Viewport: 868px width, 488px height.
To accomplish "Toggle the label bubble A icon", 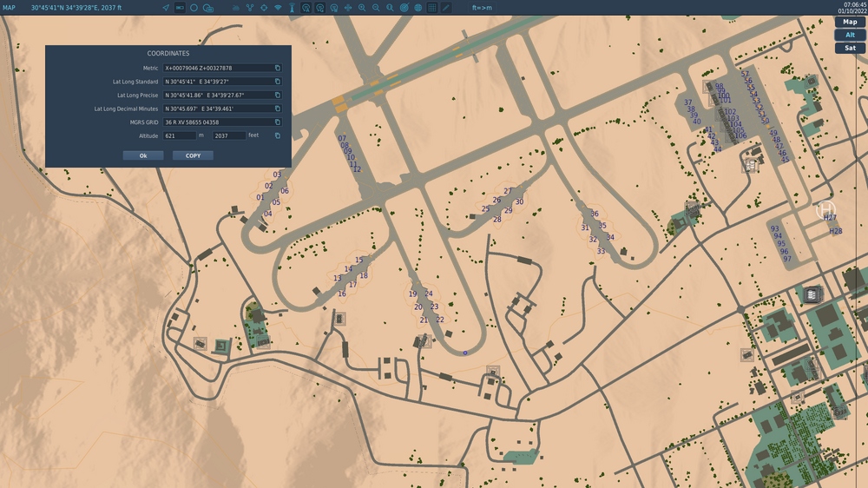I will point(306,8).
